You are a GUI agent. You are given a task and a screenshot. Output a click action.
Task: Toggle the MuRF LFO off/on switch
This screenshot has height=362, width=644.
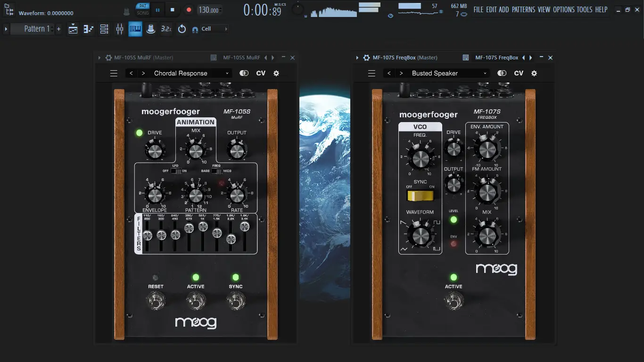(x=175, y=171)
